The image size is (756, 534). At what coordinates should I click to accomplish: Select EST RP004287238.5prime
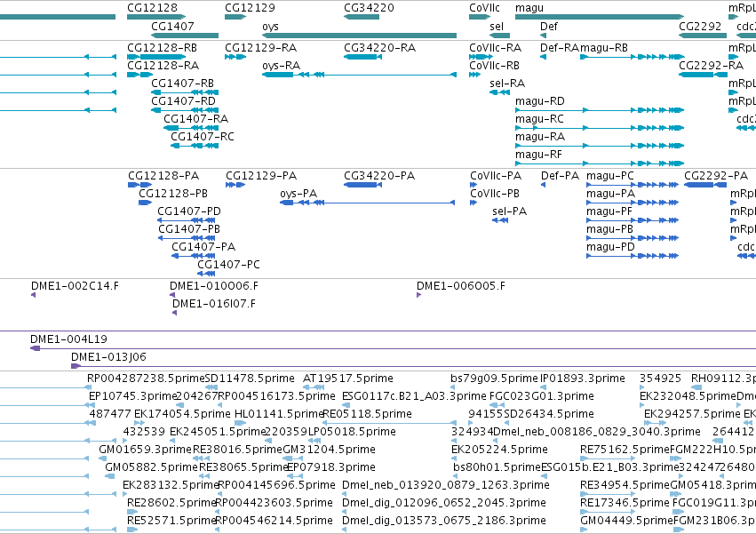click(x=146, y=379)
